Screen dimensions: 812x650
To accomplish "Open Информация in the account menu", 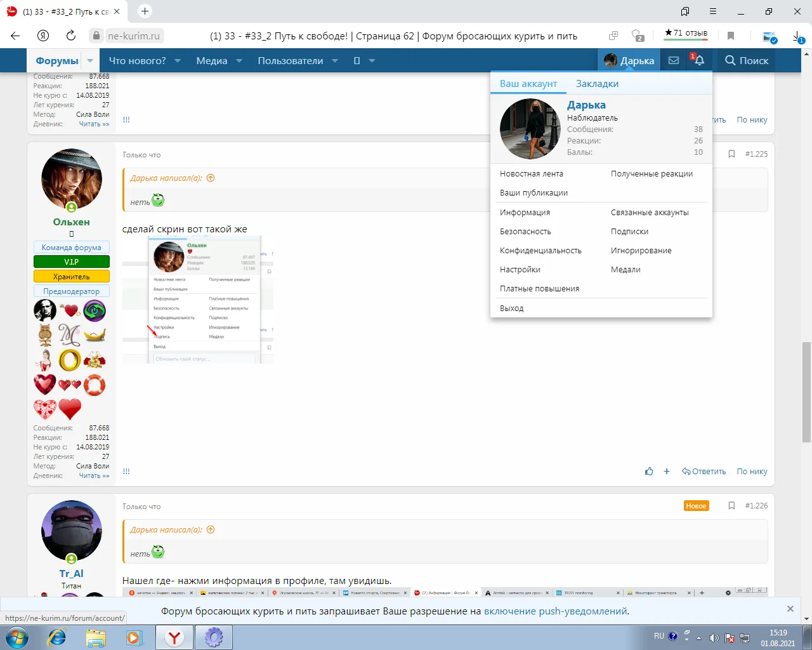I will (525, 213).
